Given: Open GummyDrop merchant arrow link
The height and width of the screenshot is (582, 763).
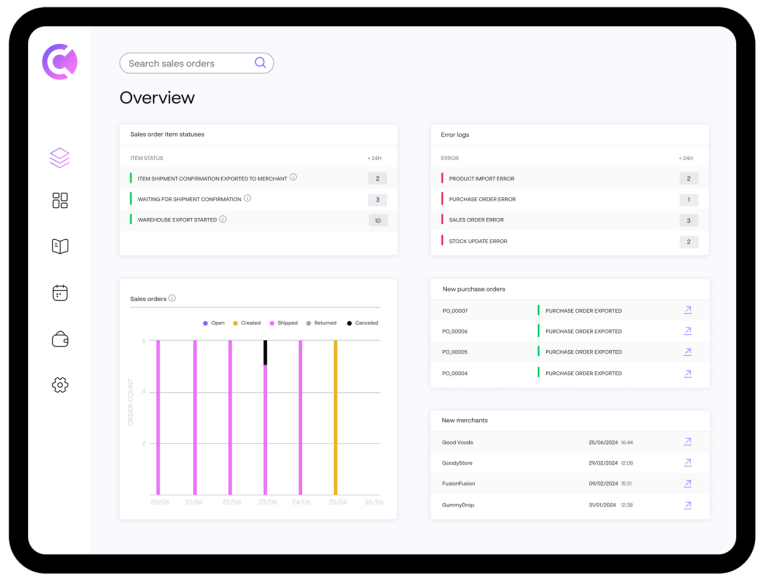Looking at the screenshot, I should (x=688, y=505).
